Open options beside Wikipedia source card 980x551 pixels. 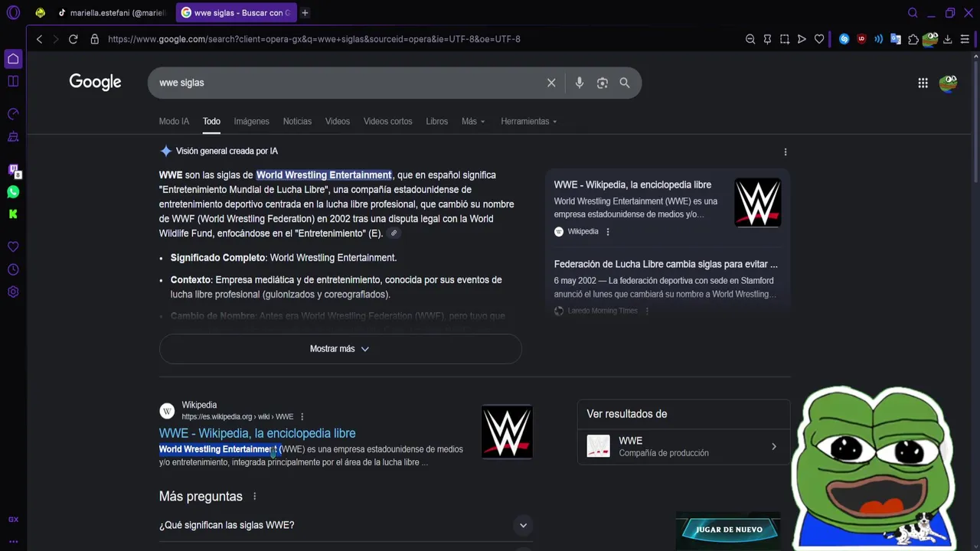click(x=608, y=232)
